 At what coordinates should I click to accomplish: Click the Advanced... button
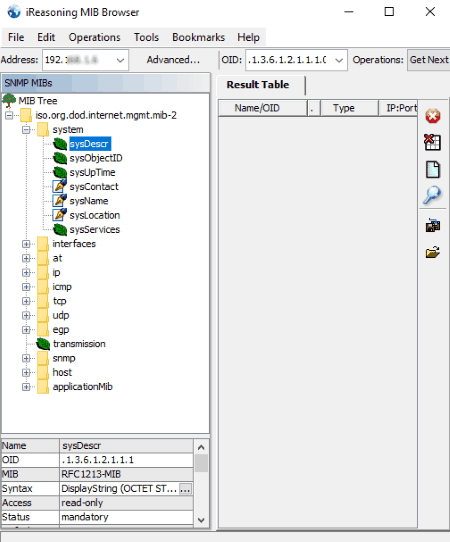click(x=173, y=60)
